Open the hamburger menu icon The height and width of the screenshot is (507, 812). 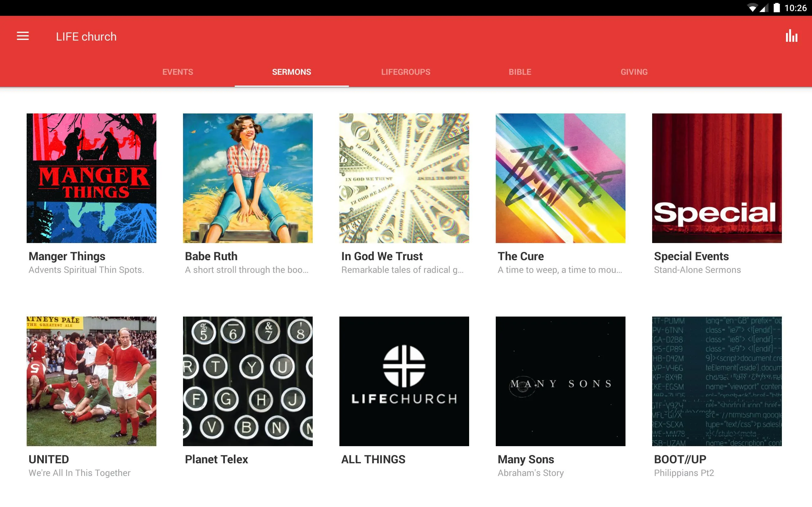[23, 36]
